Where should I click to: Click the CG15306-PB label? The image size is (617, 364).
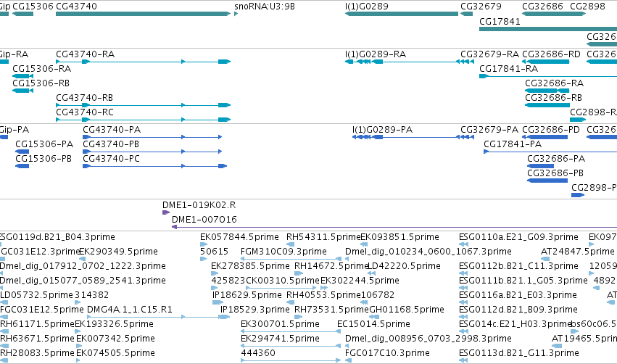[x=44, y=159]
